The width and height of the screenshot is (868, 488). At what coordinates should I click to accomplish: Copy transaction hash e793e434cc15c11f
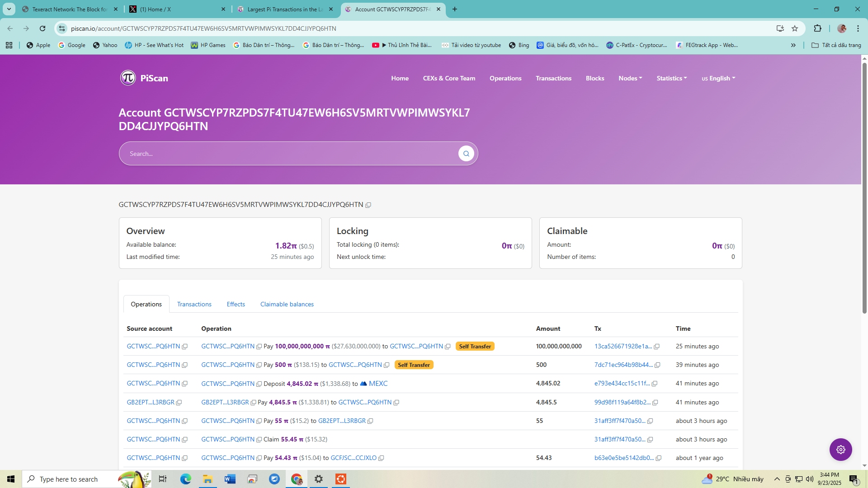655,384
